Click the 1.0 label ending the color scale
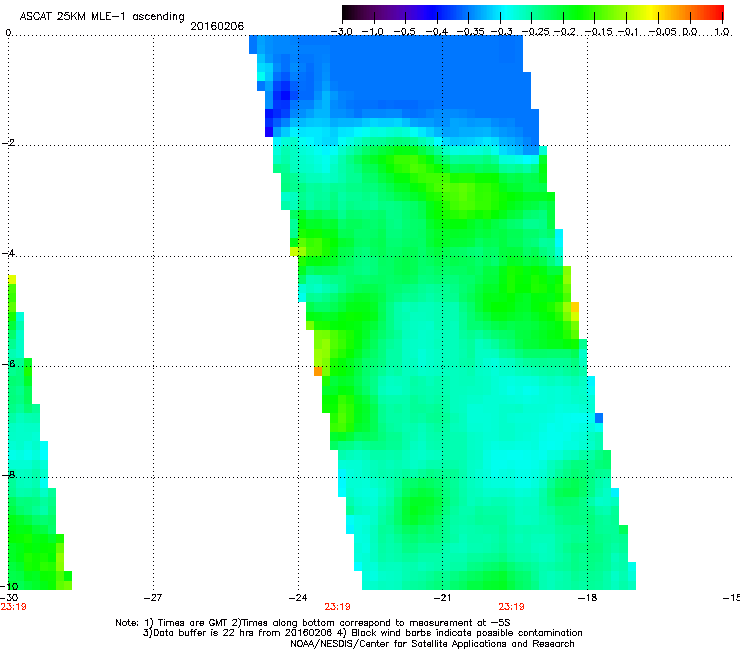 722,32
